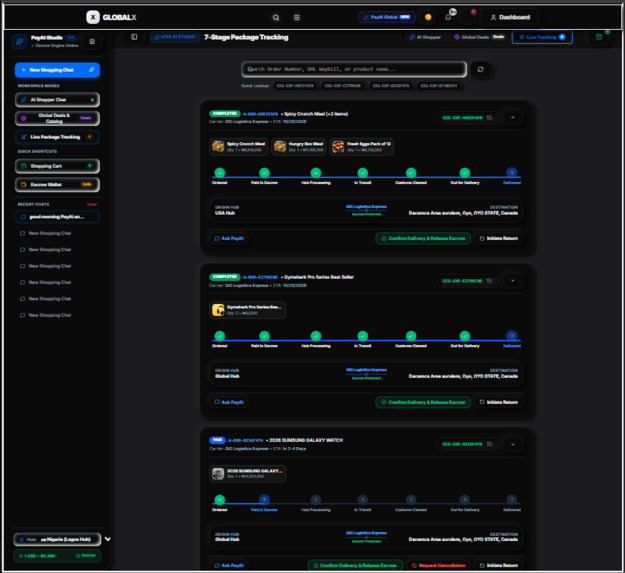Screen dimensions: 625x573
Task: Click the Delivered stage on Spicy Crunch order
Action: click(x=512, y=173)
